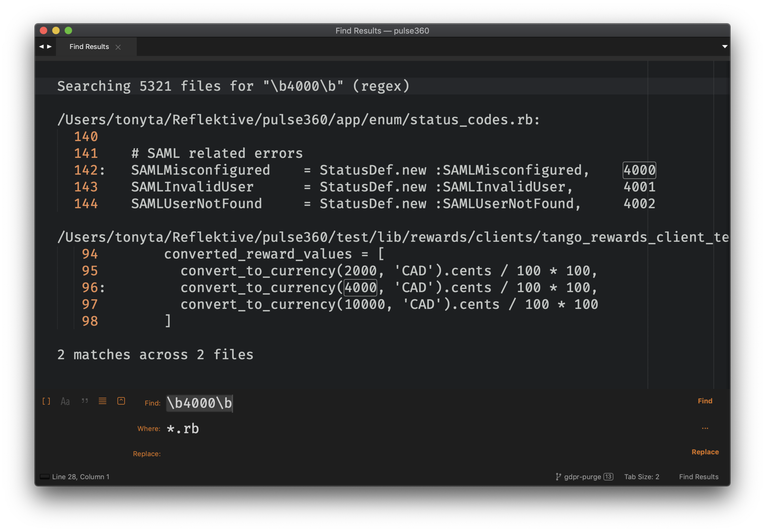
Task: Jump forward with right navigation arrow
Action: (x=50, y=47)
